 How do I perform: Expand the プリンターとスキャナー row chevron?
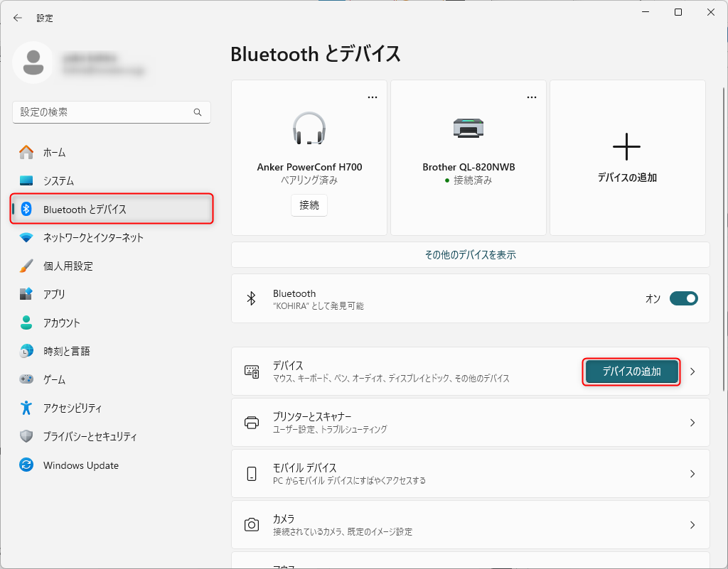point(692,423)
